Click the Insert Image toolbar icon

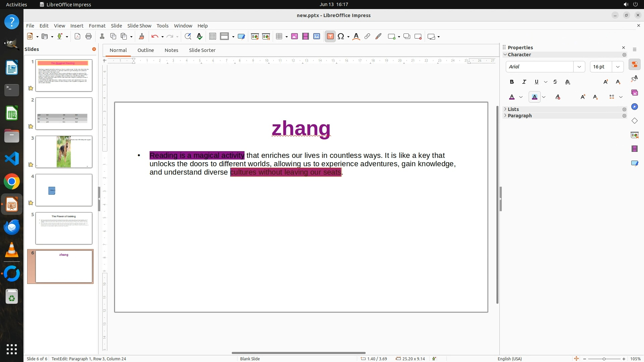click(294, 37)
